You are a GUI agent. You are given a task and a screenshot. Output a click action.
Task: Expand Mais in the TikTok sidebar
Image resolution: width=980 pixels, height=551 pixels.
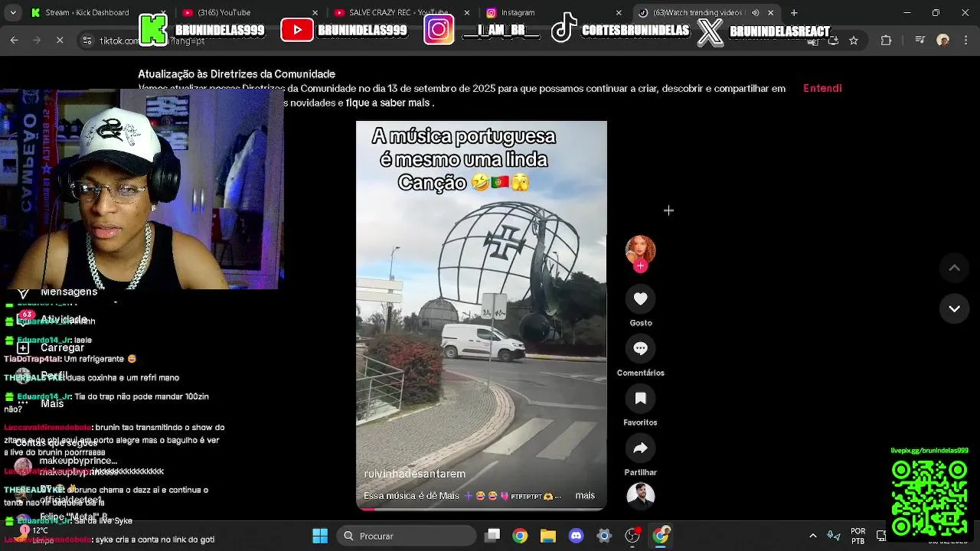(x=41, y=403)
